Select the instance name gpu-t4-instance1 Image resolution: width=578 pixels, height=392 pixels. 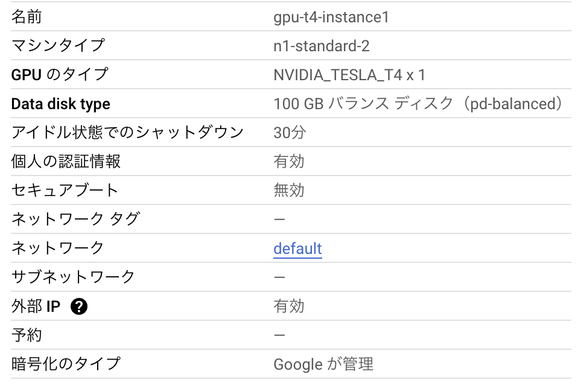click(x=332, y=17)
